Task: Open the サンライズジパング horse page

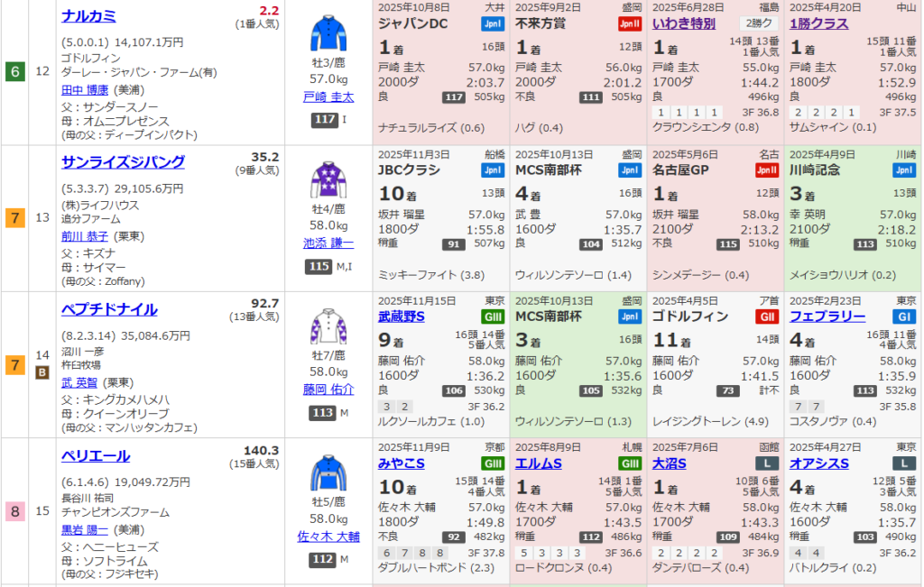Action: (123, 162)
